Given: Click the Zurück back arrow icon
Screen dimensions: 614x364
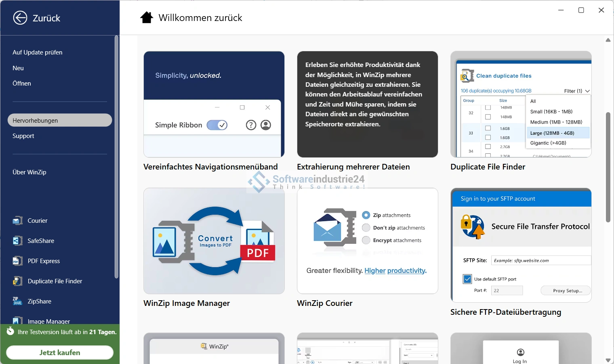Looking at the screenshot, I should tap(20, 18).
